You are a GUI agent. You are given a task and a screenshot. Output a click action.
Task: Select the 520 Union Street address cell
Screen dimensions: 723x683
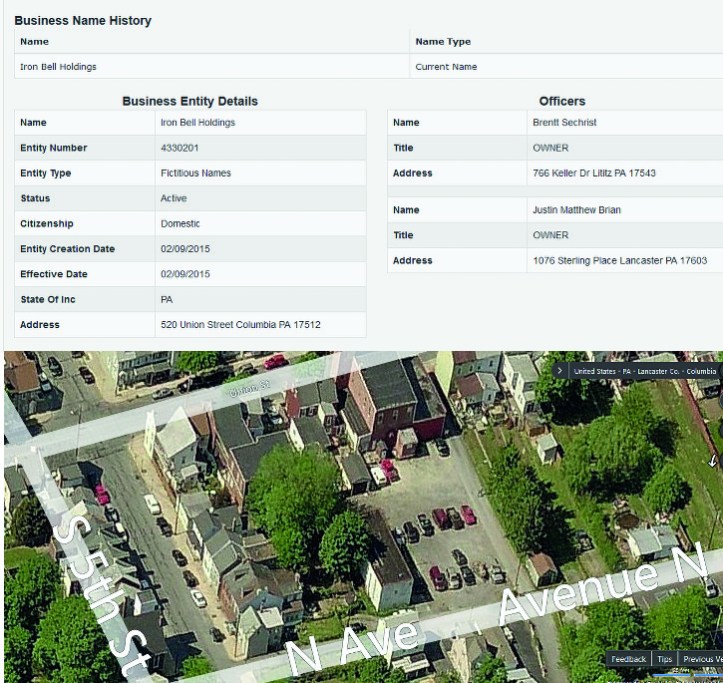pyautogui.click(x=240, y=325)
